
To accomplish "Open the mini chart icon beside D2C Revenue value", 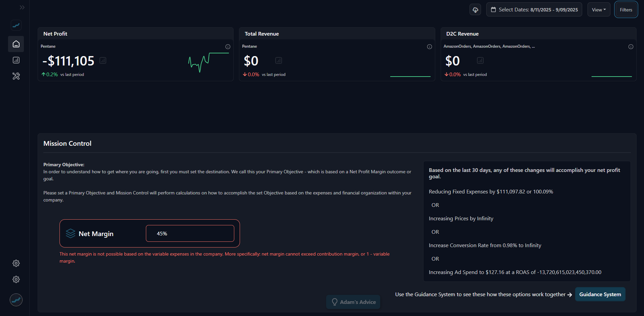I will point(480,60).
